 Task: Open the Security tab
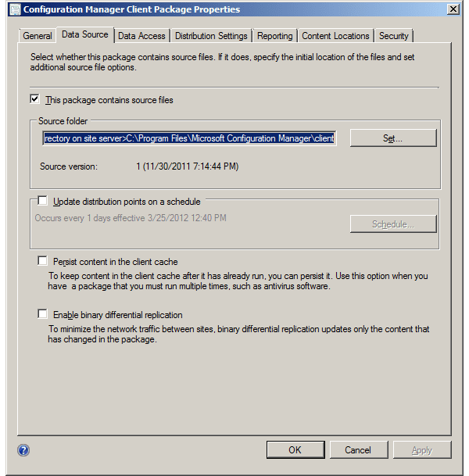393,36
